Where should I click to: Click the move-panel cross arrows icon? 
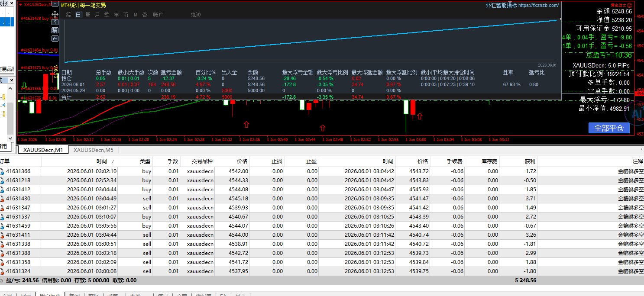[55, 14]
